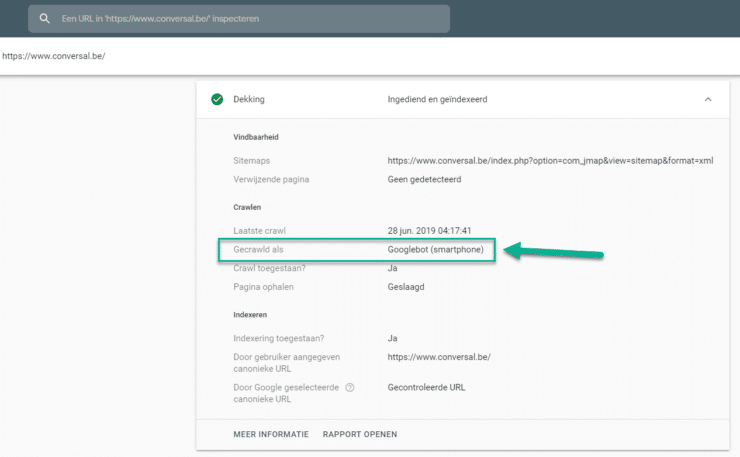
Task: Select the Laatste crawl date value
Action: click(x=430, y=230)
